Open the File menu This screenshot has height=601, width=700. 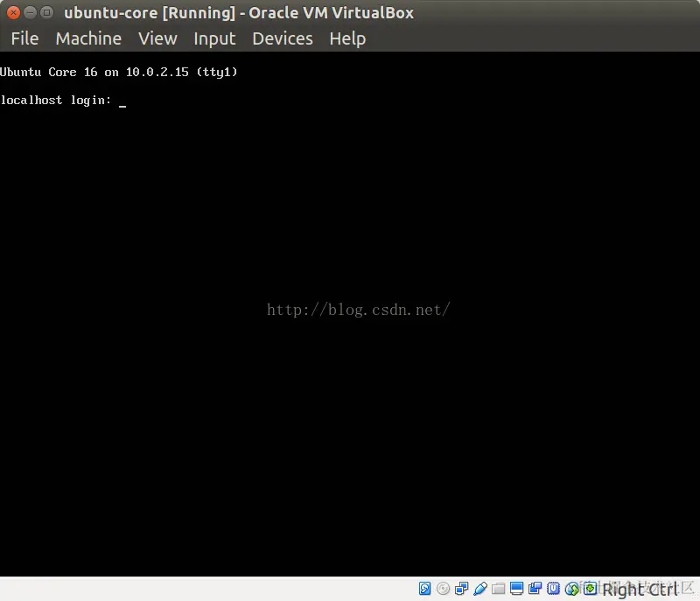pos(24,38)
